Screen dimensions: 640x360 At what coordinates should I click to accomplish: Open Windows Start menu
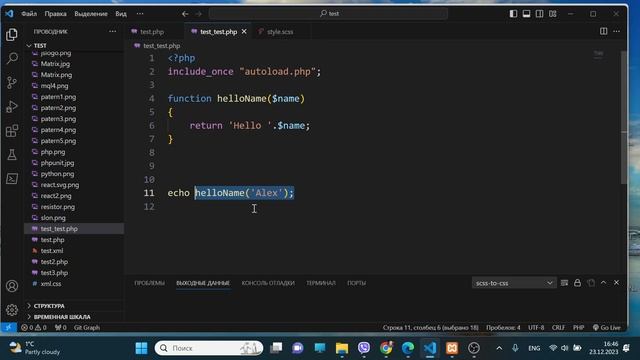pyautogui.click(x=141, y=348)
